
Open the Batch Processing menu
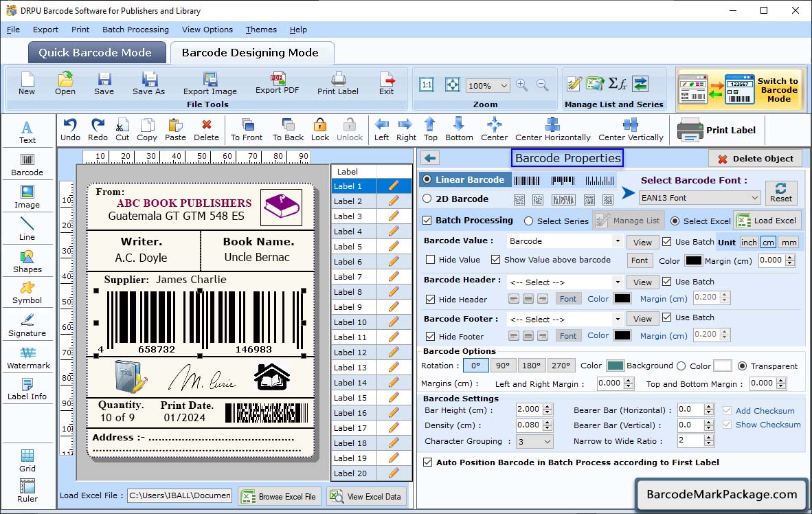pyautogui.click(x=136, y=30)
